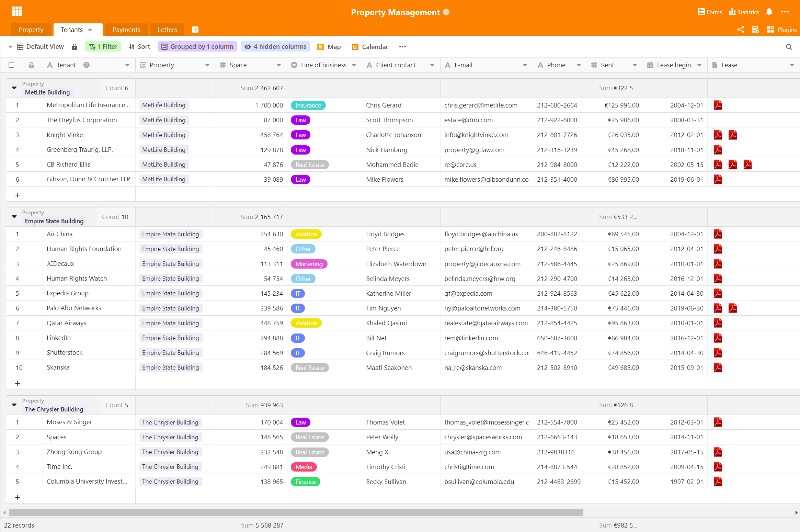The width and height of the screenshot is (800, 532).
Task: Open the E-mail column dropdown
Action: (525, 65)
